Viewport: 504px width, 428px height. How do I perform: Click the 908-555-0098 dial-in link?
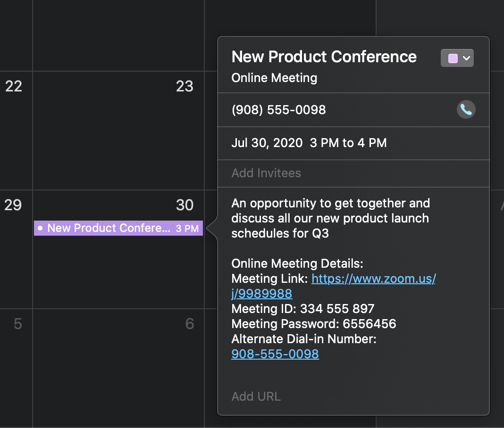pos(275,354)
